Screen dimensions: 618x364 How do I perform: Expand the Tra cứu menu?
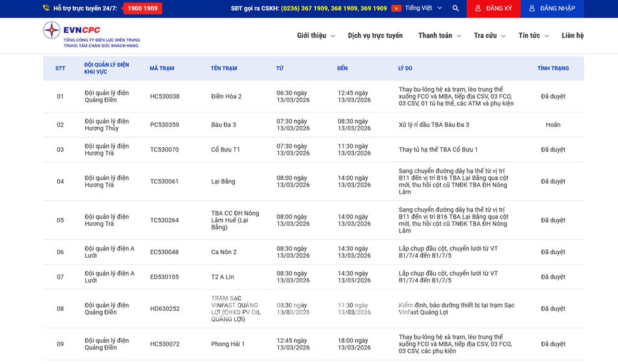pos(489,36)
